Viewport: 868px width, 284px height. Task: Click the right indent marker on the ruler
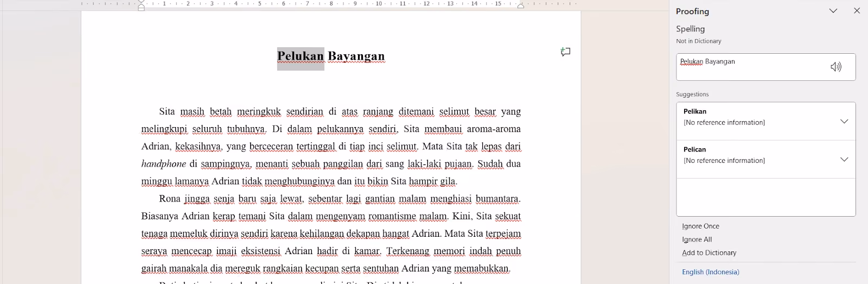(x=520, y=6)
